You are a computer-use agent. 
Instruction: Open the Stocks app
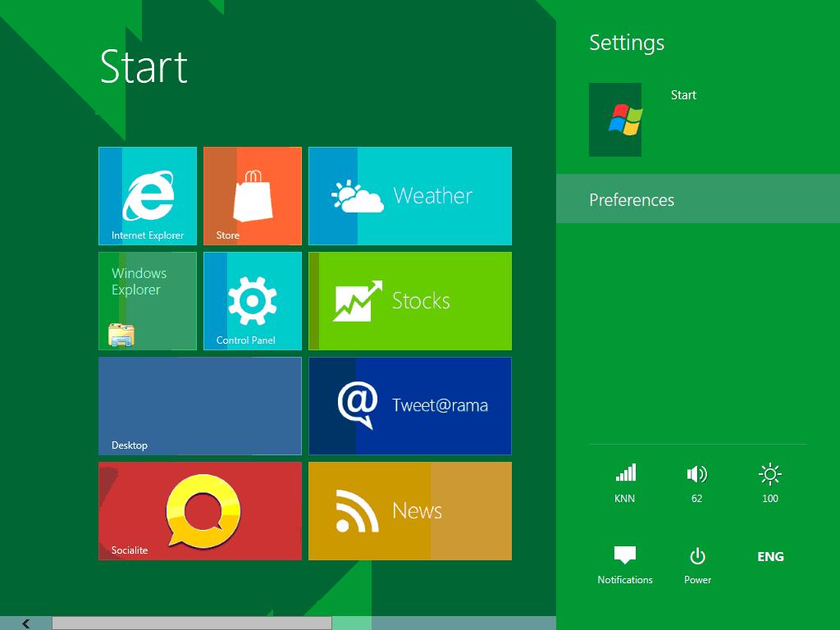click(410, 300)
